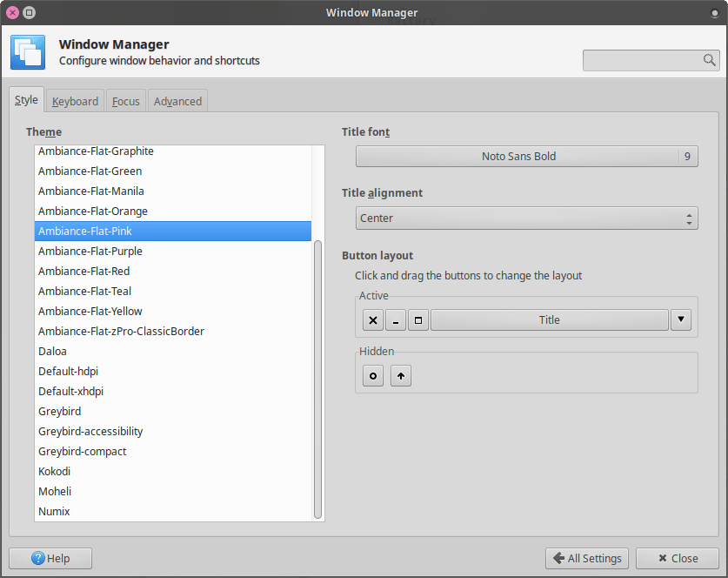Viewport: 728px width, 578px height.
Task: Select the Default-hdpi theme
Action: (x=173, y=371)
